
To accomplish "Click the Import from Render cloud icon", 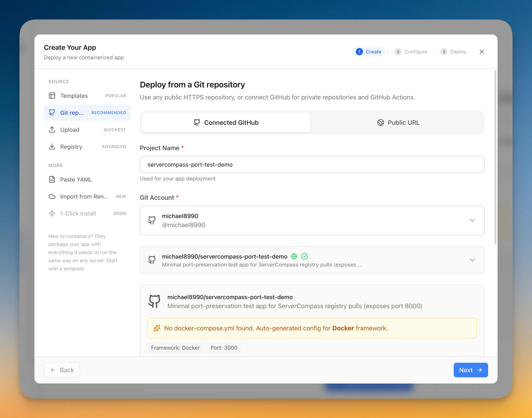I will tap(52, 197).
